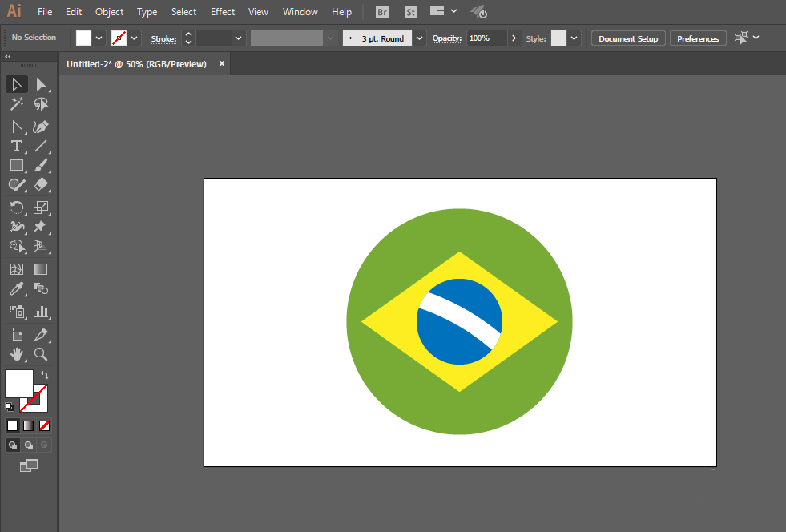This screenshot has width=786, height=532.
Task: Swap fill and stroke colors
Action: [x=45, y=374]
